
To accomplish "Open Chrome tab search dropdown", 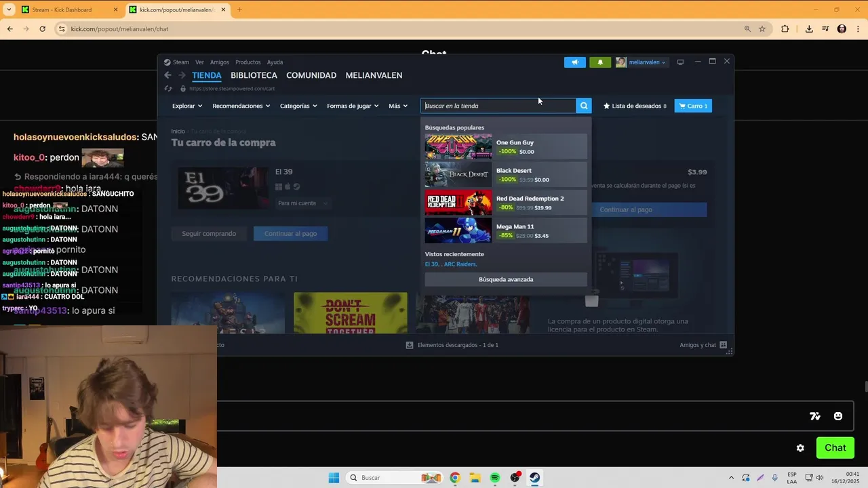I will tap(9, 9).
